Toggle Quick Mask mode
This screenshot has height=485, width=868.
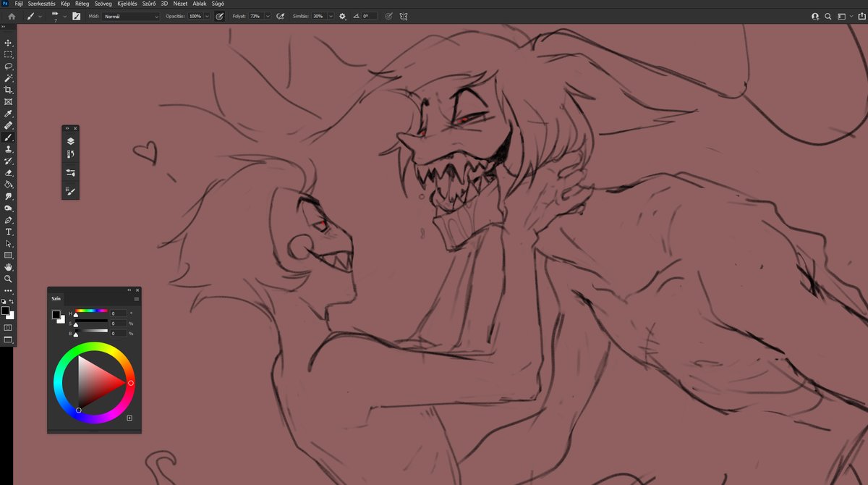[x=8, y=327]
